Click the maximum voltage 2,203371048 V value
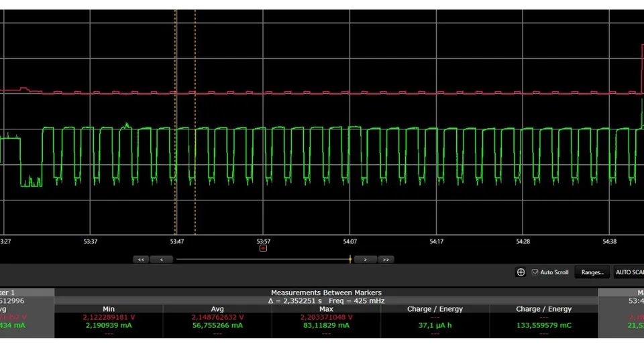This screenshot has width=644, height=348. coord(326,317)
